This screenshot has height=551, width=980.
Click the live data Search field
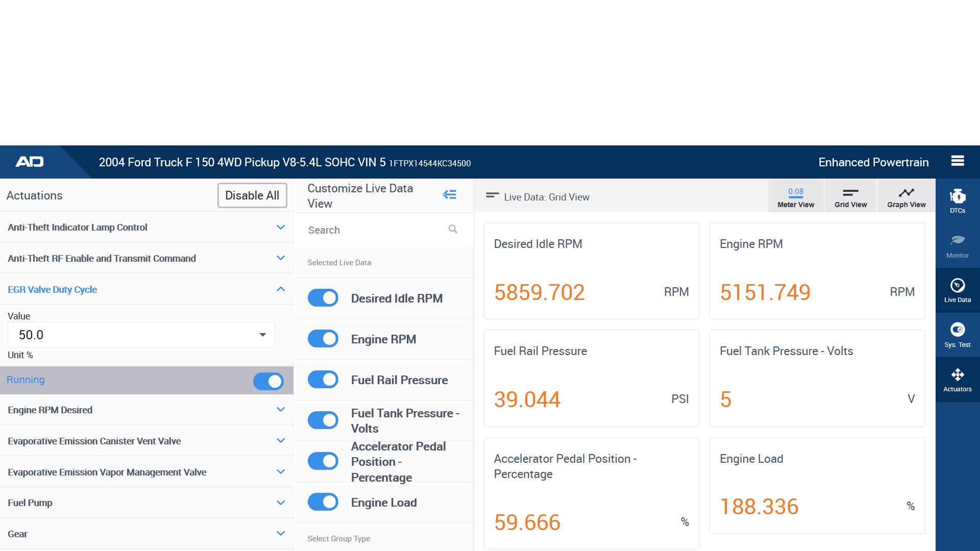point(375,230)
